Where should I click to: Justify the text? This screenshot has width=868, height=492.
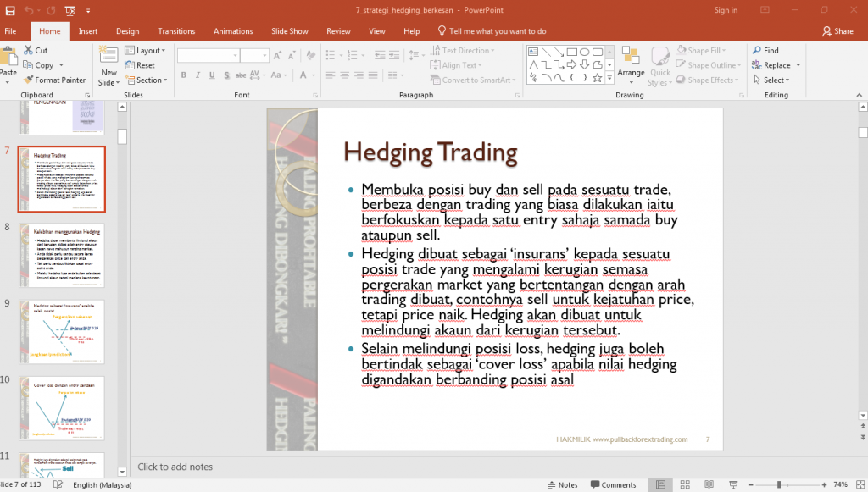point(373,75)
